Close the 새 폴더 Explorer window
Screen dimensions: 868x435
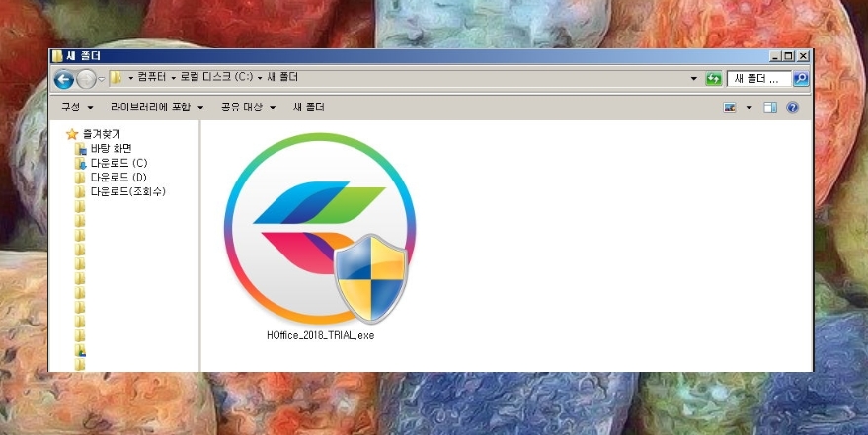[x=803, y=56]
